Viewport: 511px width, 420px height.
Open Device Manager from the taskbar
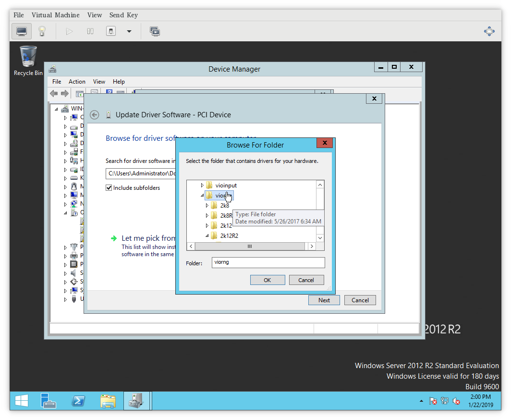[137, 400]
